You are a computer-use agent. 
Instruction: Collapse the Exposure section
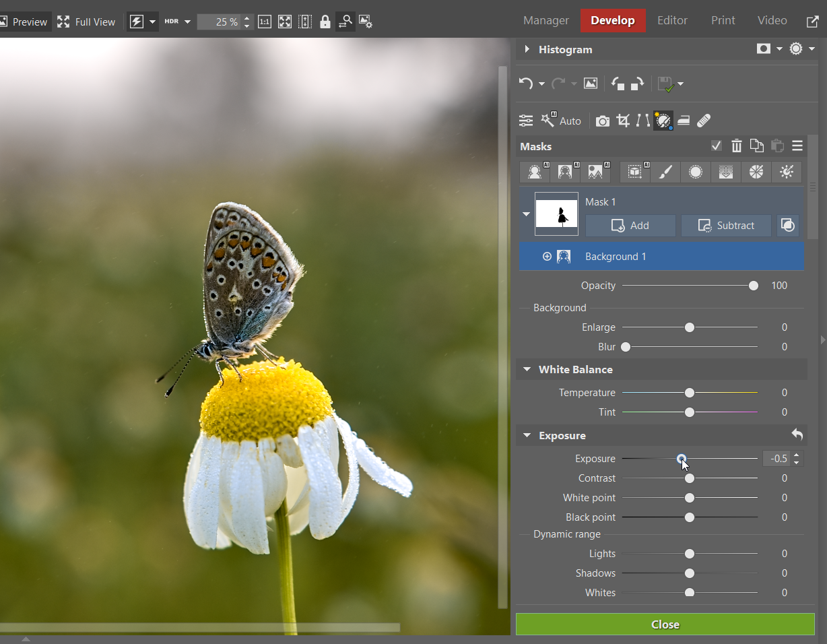click(x=527, y=435)
